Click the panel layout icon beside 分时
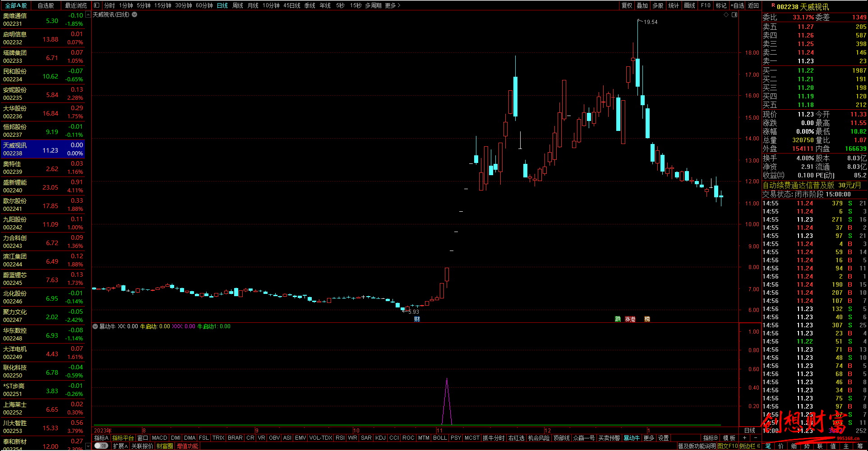Screen dimensions: 868x451 97,5
